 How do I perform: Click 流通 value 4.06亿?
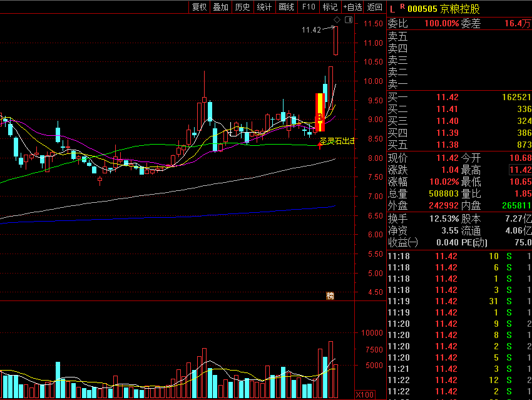point(518,231)
